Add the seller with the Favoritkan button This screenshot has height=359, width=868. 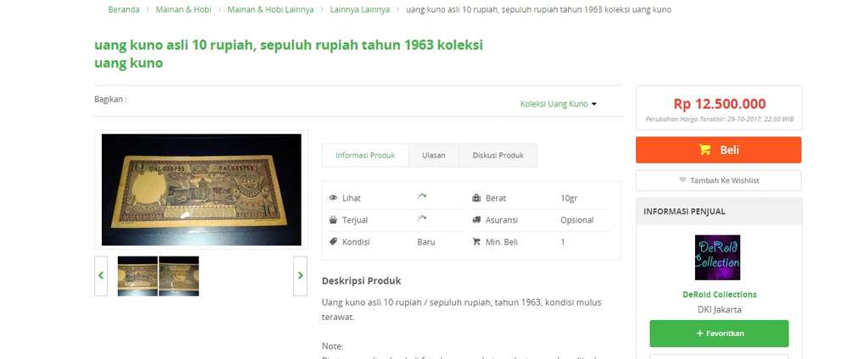tap(719, 334)
